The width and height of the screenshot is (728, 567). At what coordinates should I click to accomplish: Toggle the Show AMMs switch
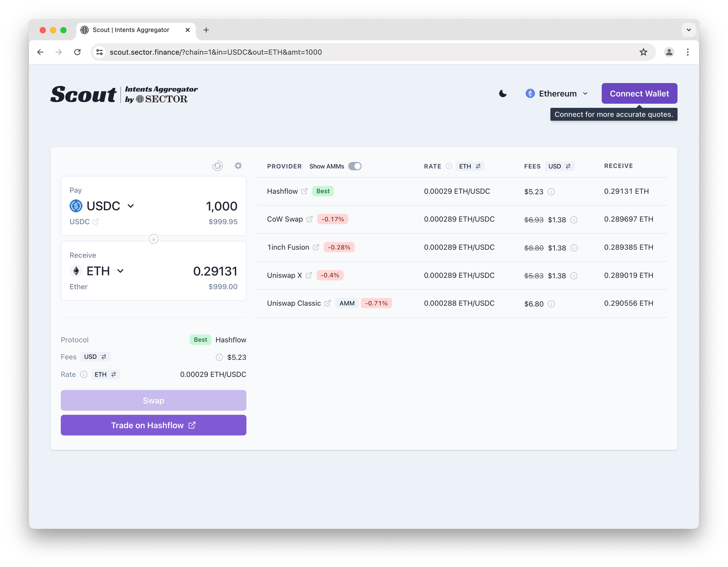pyautogui.click(x=355, y=166)
